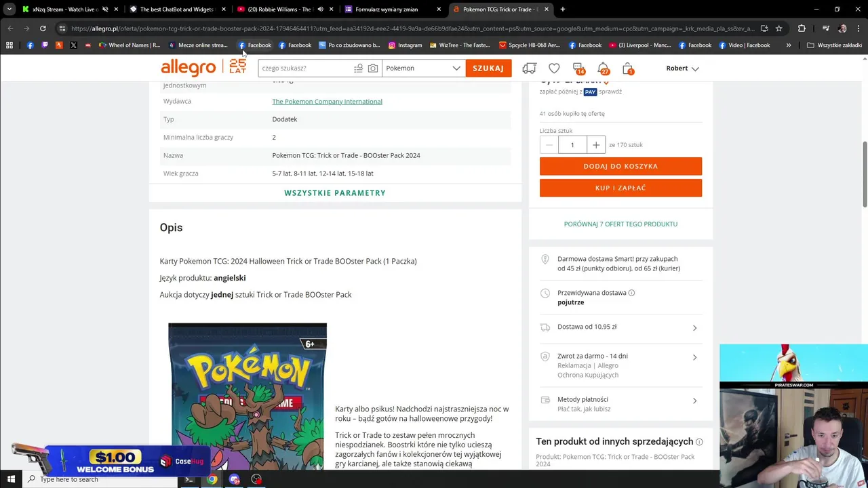This screenshot has height=488, width=868.
Task: Open WizTree bookmark
Action: coord(460,45)
